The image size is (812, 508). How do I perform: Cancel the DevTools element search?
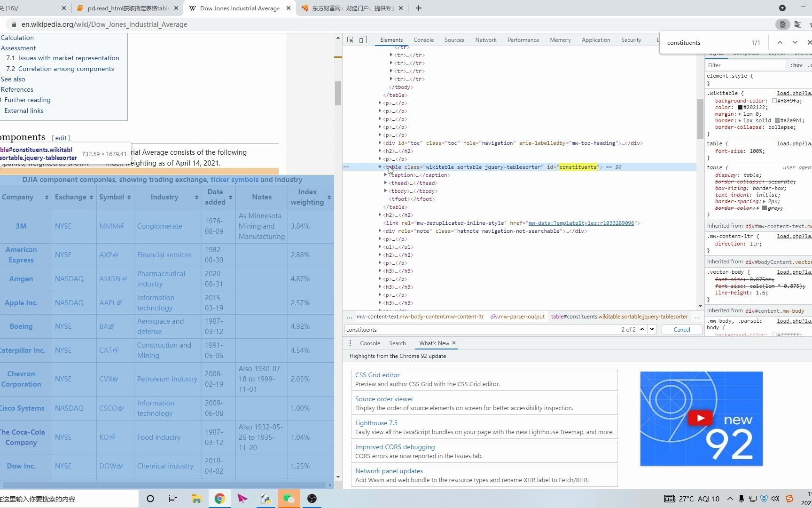coord(681,329)
